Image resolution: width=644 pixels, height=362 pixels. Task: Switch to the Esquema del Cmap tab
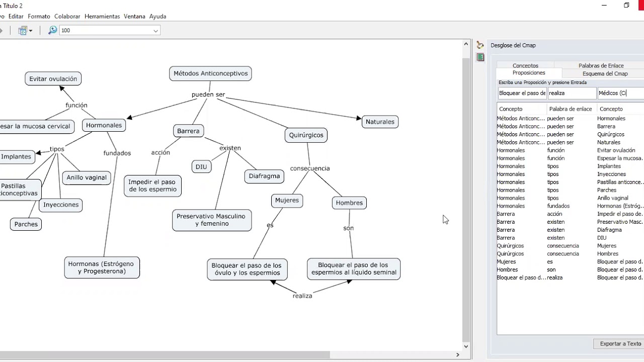click(605, 73)
